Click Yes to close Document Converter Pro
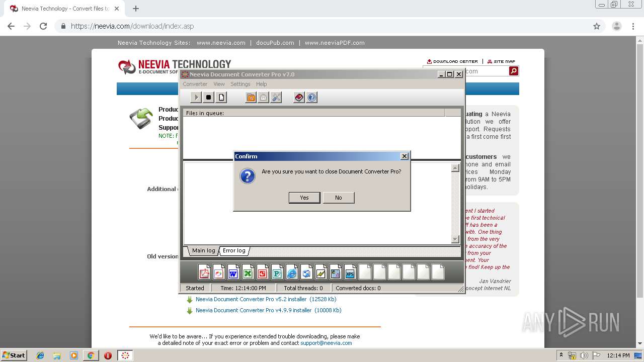This screenshot has height=362, width=644. pyautogui.click(x=304, y=198)
